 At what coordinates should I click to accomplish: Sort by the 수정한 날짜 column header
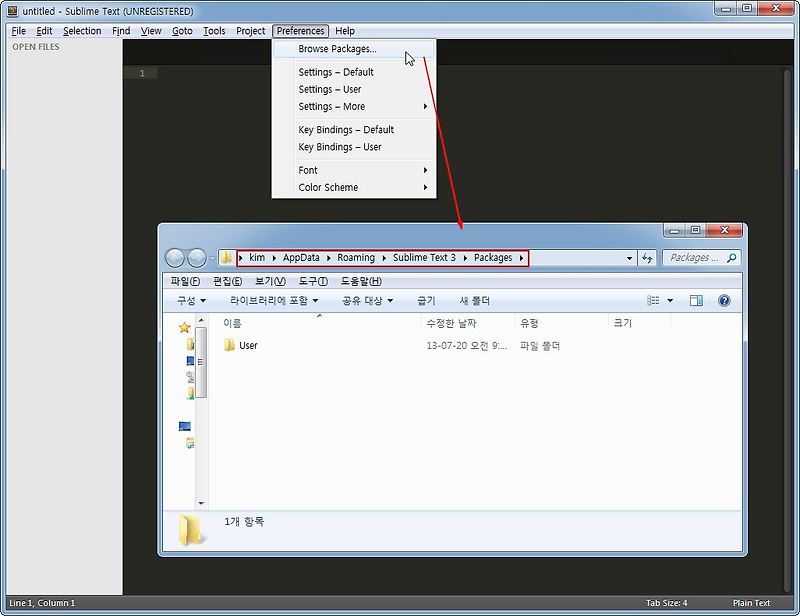point(468,323)
